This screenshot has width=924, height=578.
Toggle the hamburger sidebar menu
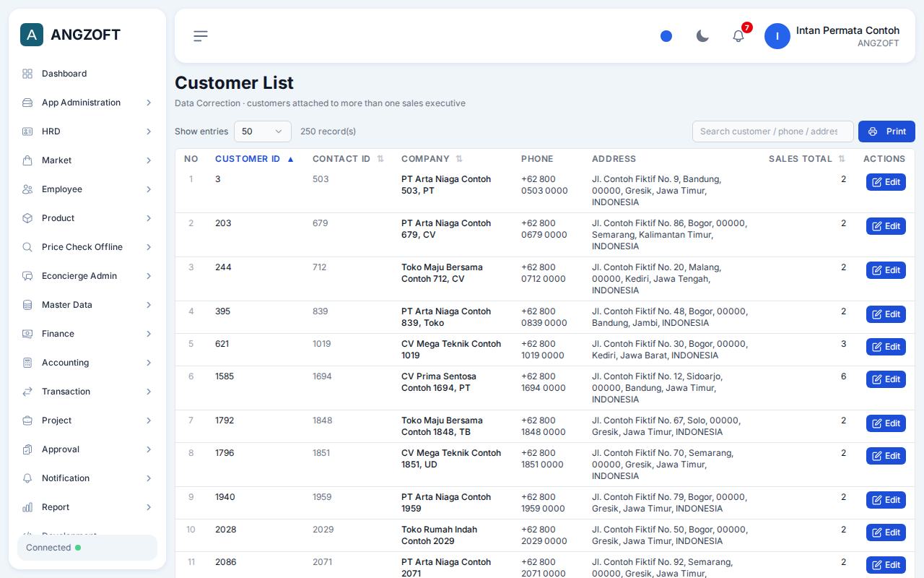click(201, 36)
